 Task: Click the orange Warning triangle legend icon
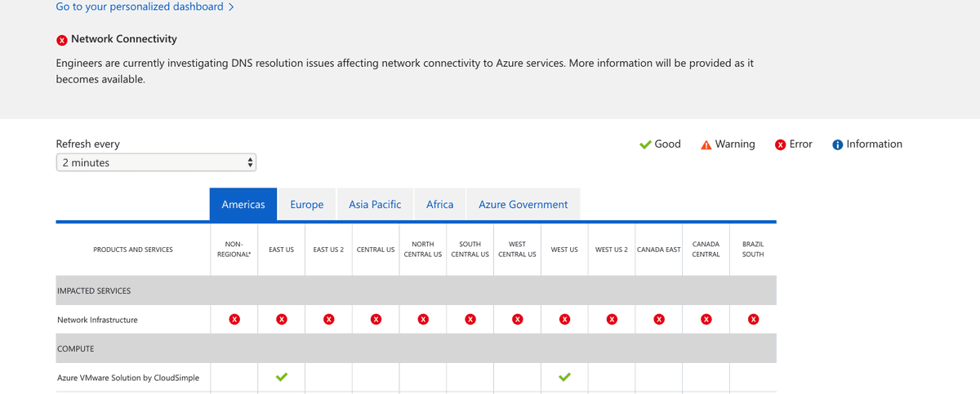706,144
